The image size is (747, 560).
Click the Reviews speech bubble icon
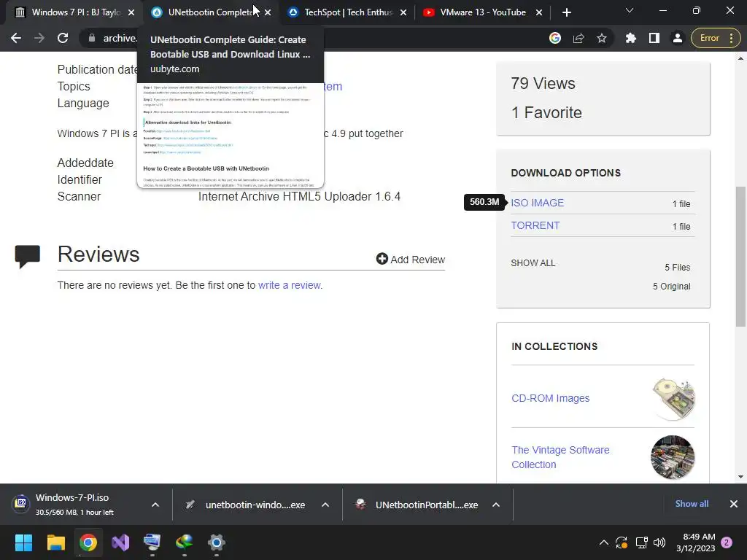(27, 256)
